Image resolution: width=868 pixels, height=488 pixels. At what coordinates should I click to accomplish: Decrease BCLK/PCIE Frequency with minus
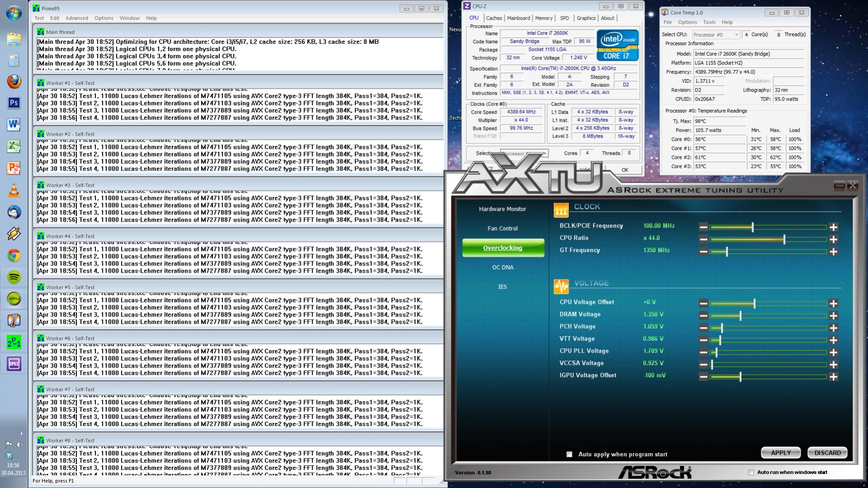pyautogui.click(x=703, y=227)
